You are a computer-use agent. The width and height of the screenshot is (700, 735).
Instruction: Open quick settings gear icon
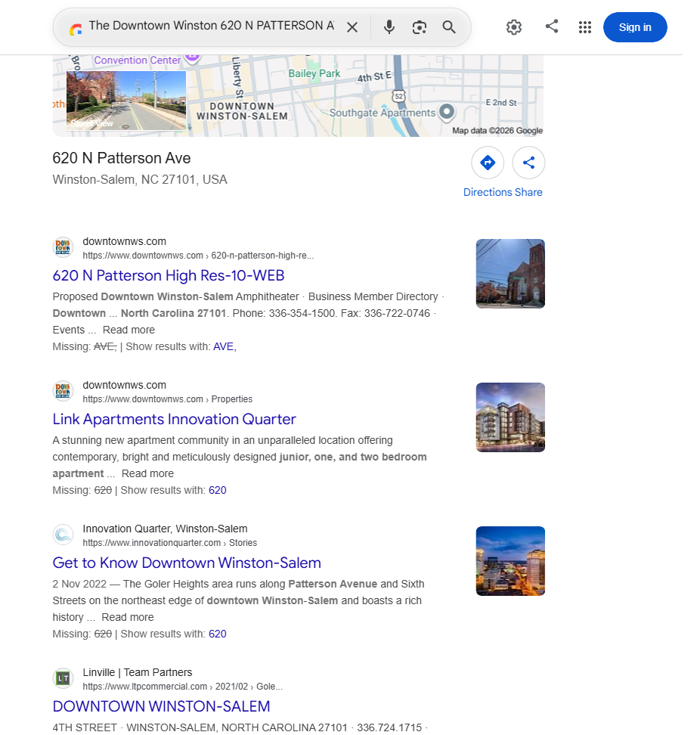[514, 27]
